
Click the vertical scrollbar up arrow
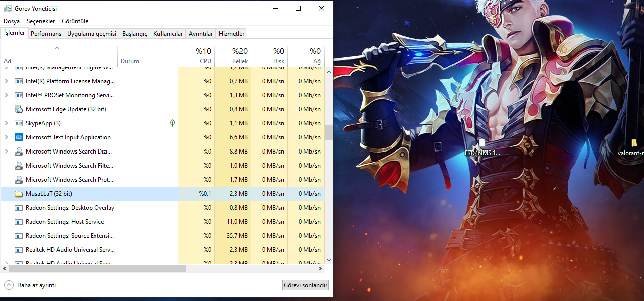coord(329,72)
